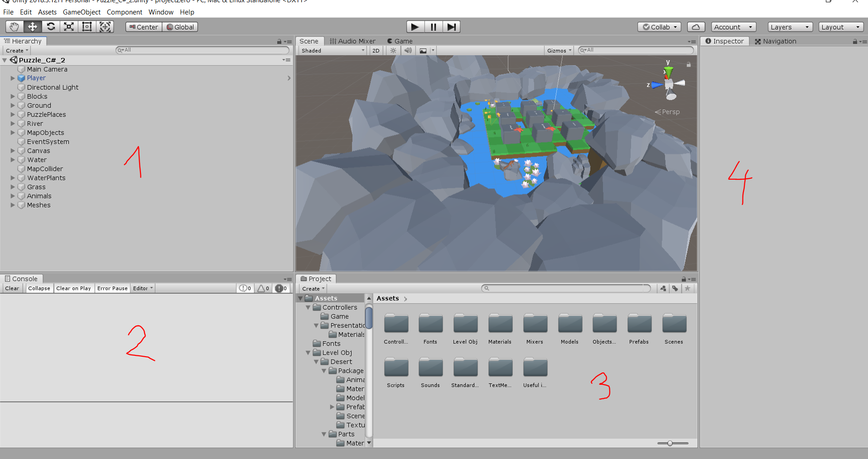
Task: Expand the Blocks object in Hierarchy
Action: (13, 96)
